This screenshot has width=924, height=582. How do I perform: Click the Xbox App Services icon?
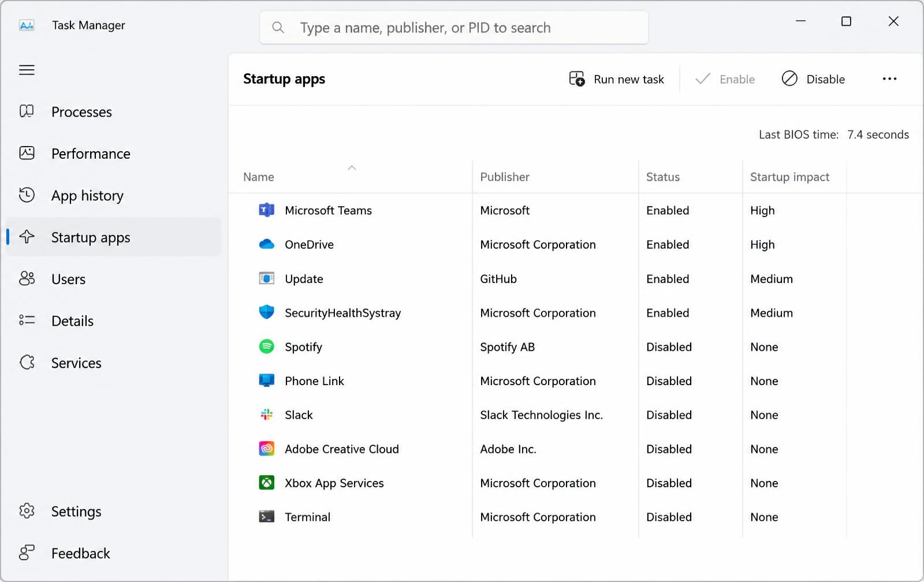click(x=266, y=483)
